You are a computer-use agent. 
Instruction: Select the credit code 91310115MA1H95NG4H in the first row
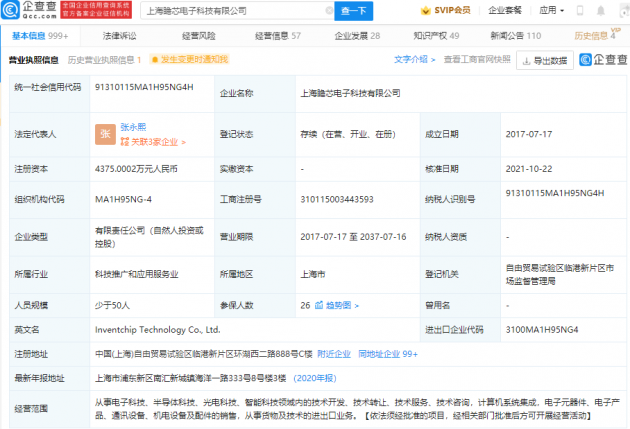point(144,87)
